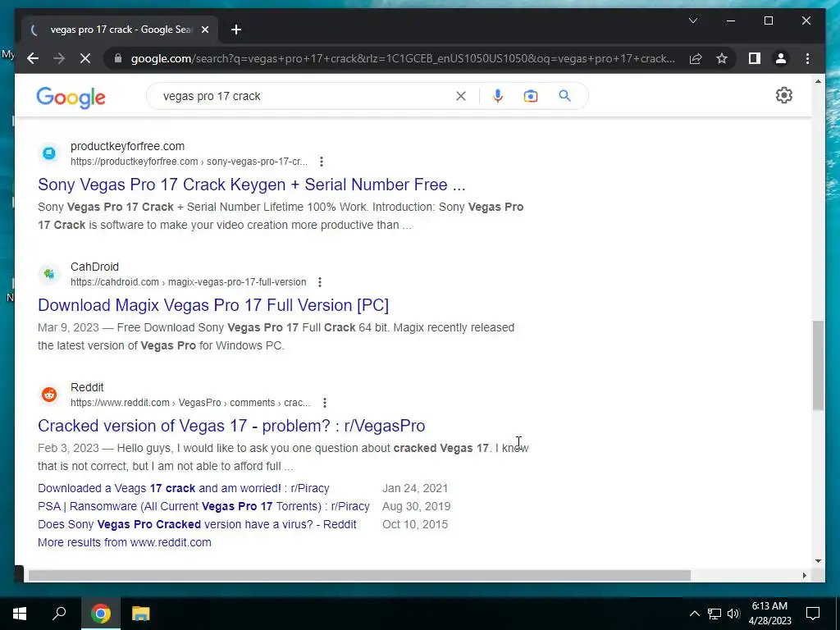Go back to the previous page
The width and height of the screenshot is (840, 630).
click(33, 58)
